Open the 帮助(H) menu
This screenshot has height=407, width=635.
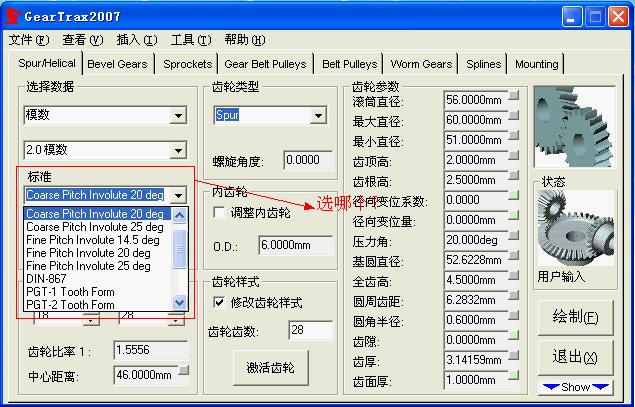pyautogui.click(x=245, y=40)
